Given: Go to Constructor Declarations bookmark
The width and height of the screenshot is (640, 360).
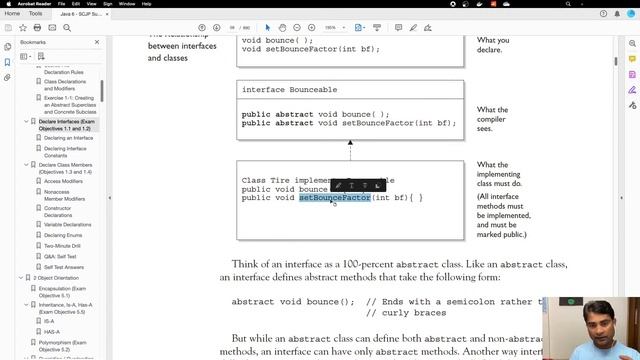Looking at the screenshot, I should point(58,211).
